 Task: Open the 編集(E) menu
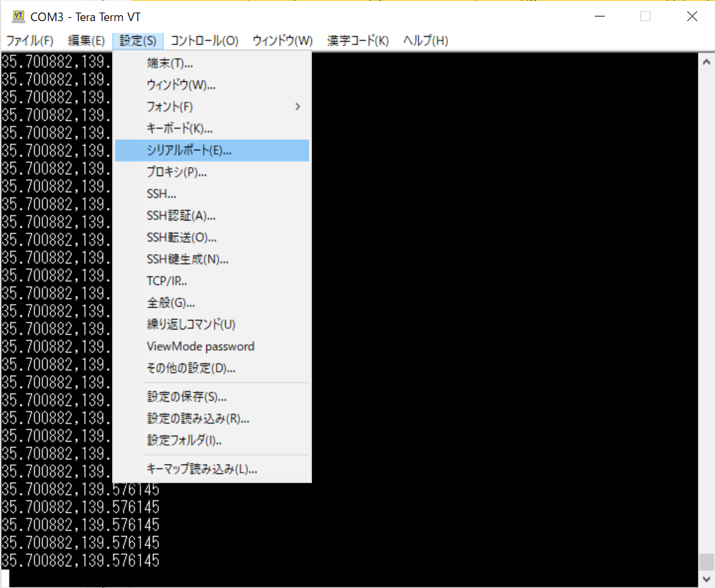(86, 41)
